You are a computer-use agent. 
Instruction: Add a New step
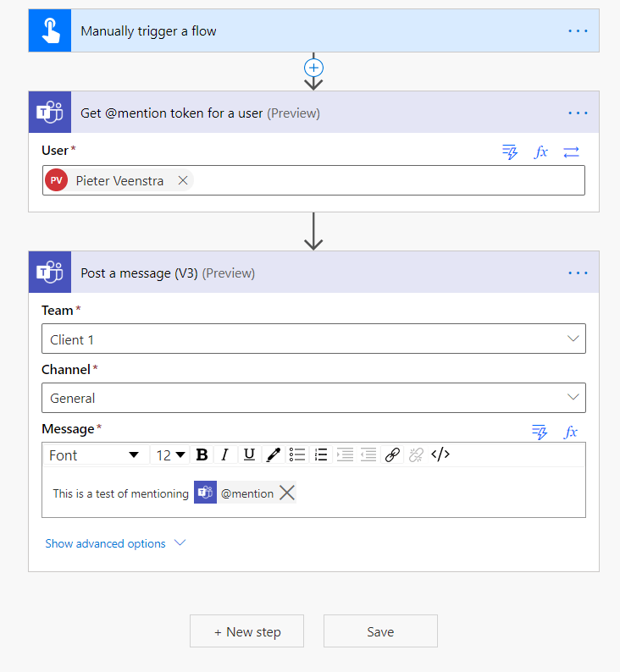pyautogui.click(x=247, y=631)
